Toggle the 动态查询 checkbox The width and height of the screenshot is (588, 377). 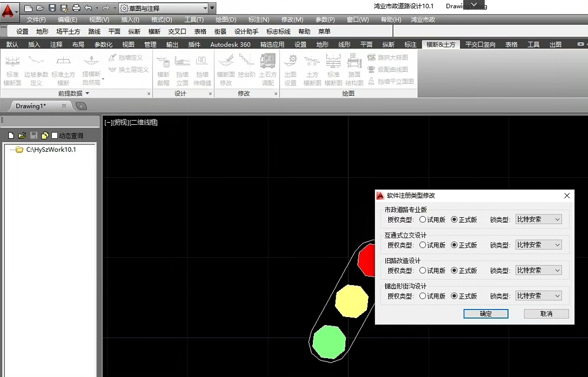click(55, 135)
